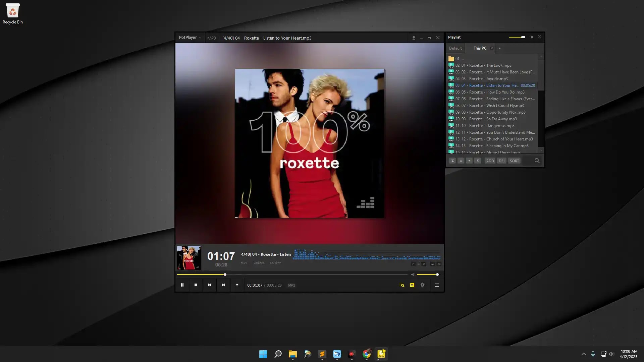
Task: Click the DEL button in playlist
Action: [x=502, y=161]
